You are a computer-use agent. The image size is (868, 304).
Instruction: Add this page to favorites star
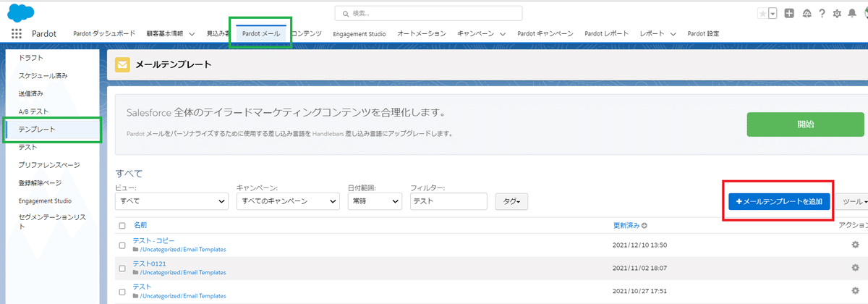[762, 14]
